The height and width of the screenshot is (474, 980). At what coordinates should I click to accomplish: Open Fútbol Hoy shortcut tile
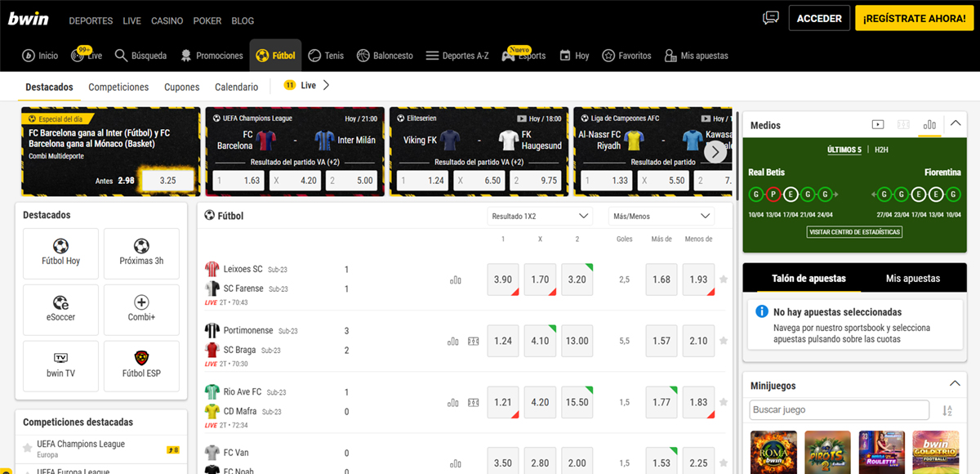point(61,253)
